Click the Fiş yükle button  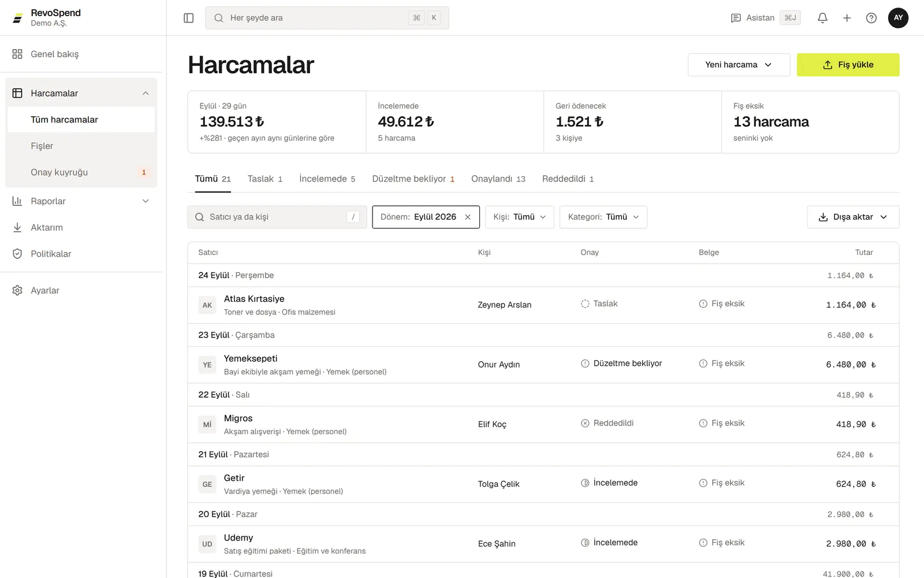(848, 65)
